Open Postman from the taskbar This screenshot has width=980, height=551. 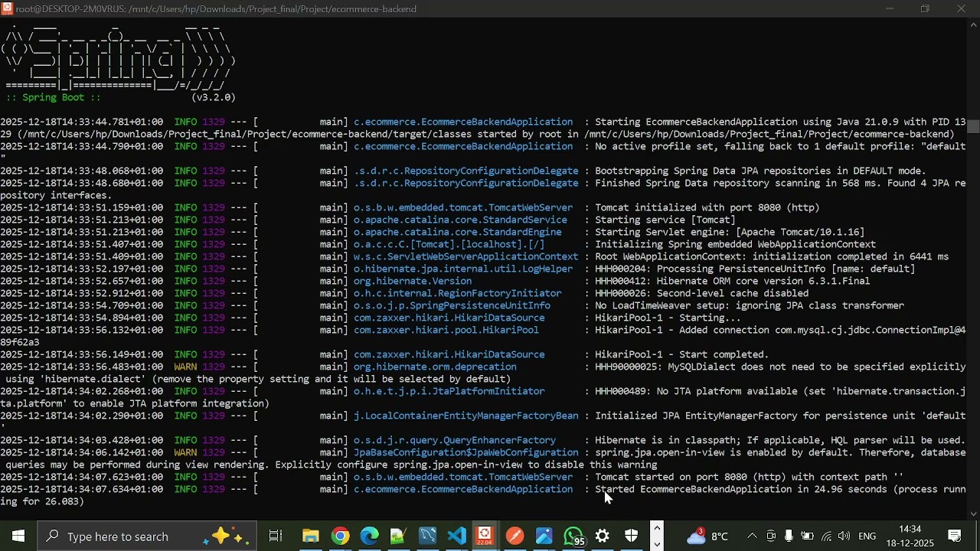pos(514,536)
